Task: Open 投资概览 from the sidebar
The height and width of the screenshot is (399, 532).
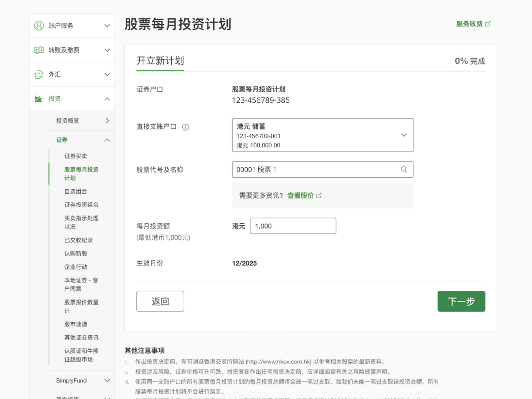Action: point(68,121)
